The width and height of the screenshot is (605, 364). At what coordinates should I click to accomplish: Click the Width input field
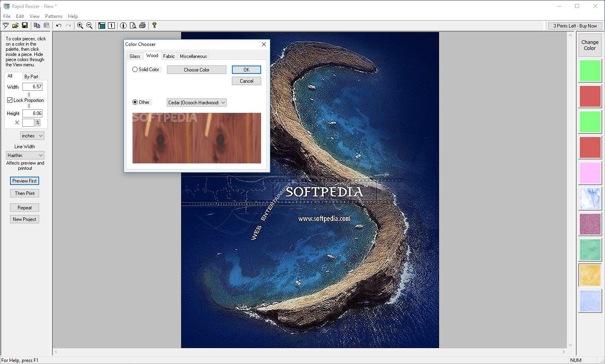(32, 87)
